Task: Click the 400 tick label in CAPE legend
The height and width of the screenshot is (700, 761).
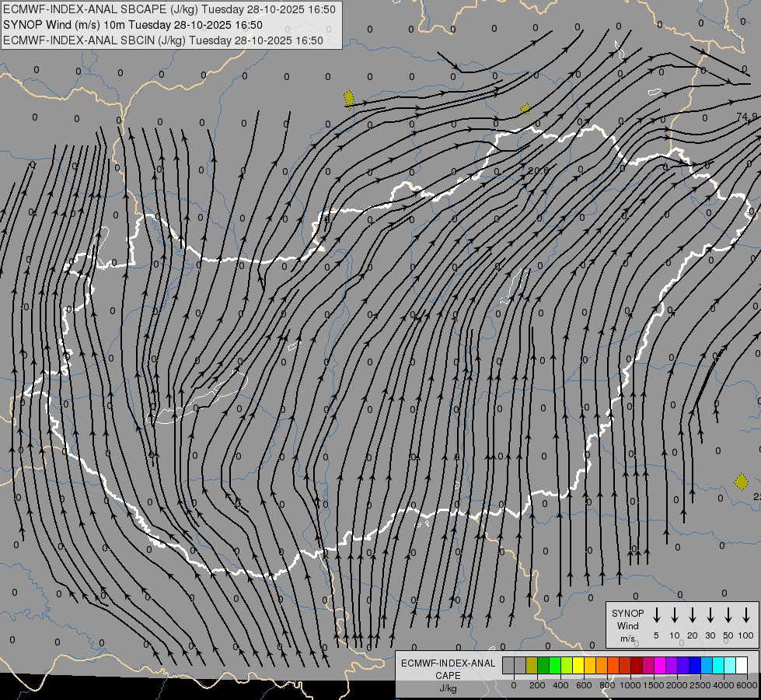Action: coord(560,685)
